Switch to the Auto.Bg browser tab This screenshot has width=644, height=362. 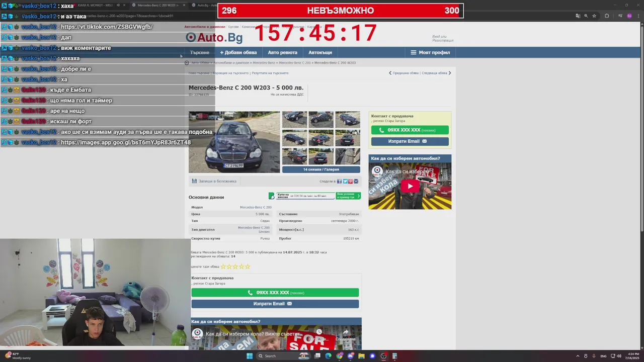203,5
